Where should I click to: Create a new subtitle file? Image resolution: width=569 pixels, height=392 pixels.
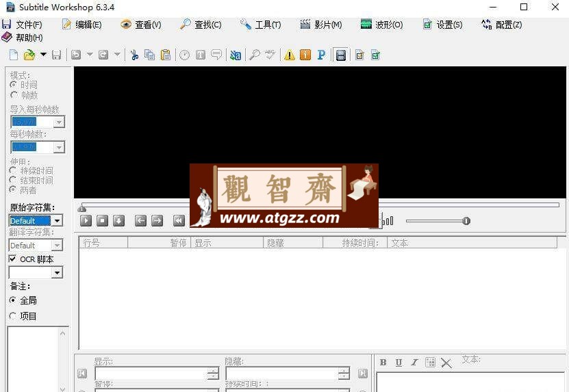pyautogui.click(x=14, y=55)
